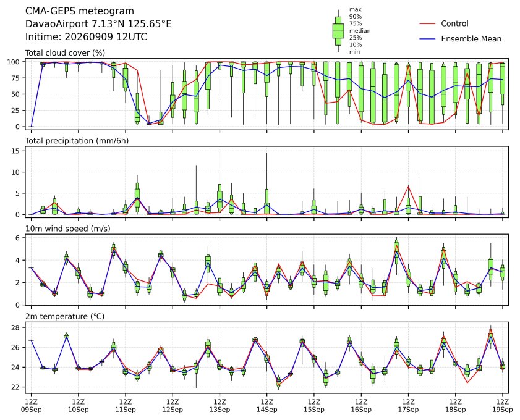
Task: Click the Total precipitation panel title
Action: pos(77,141)
